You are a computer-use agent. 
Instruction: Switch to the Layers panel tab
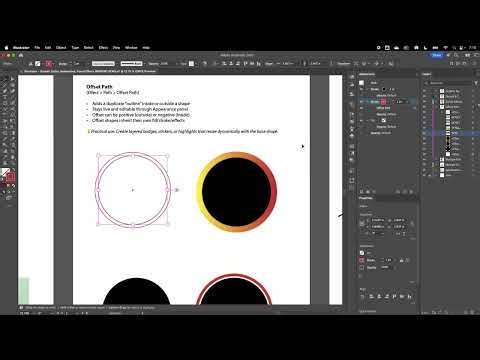pyautogui.click(x=427, y=74)
